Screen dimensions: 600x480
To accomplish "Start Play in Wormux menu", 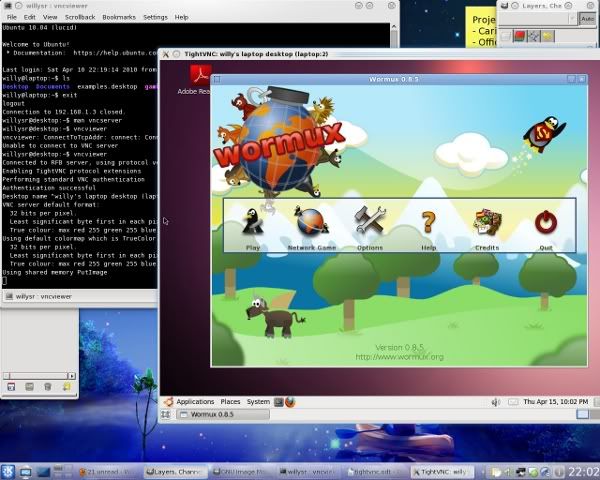I will point(253,227).
